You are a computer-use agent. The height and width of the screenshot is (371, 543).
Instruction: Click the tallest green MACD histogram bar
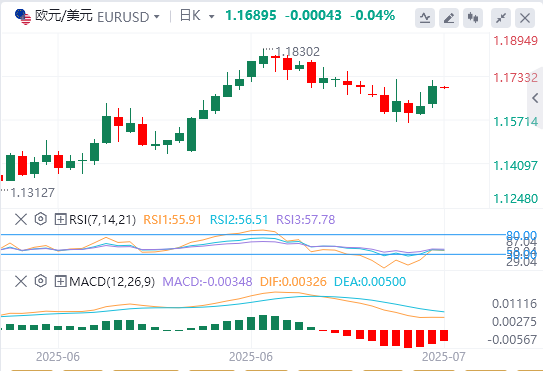(x=263, y=322)
